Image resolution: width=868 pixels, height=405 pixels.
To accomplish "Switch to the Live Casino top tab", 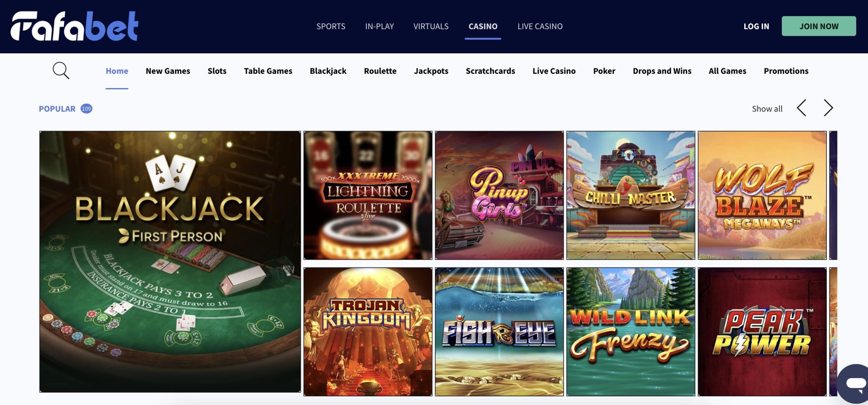I will click(x=540, y=26).
